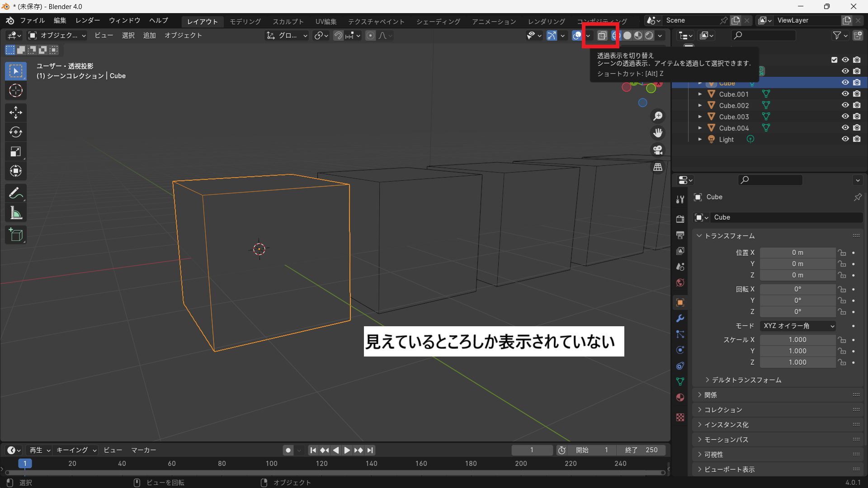Select the Add Cube tool
The height and width of the screenshot is (488, 868).
coord(16,235)
